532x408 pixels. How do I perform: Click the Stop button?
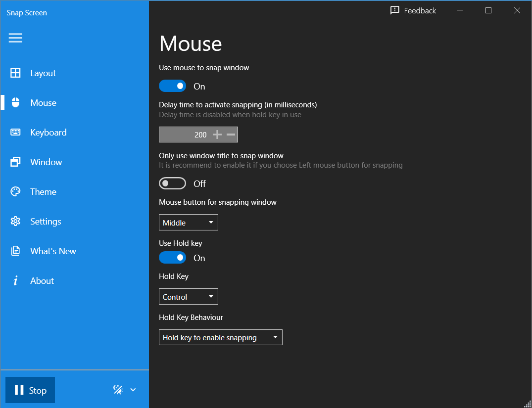[x=30, y=390]
